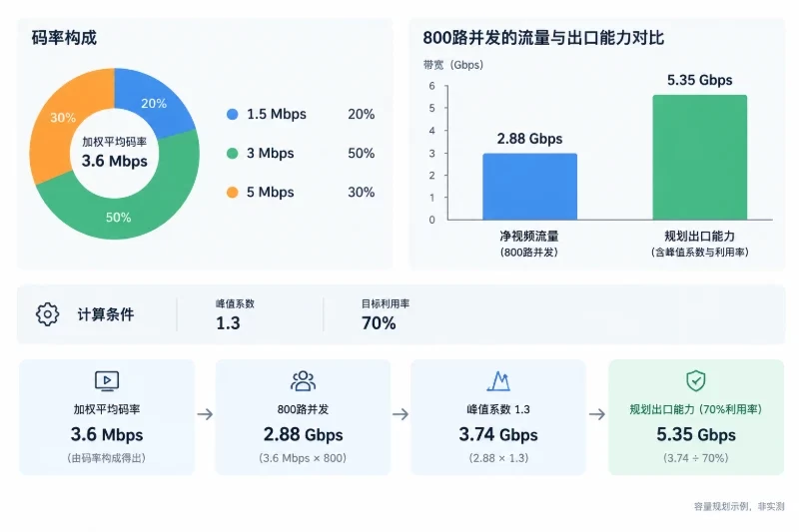The width and height of the screenshot is (799, 532).
Task: Select the blue legend dot for 1.5 Mbps
Action: click(x=233, y=114)
